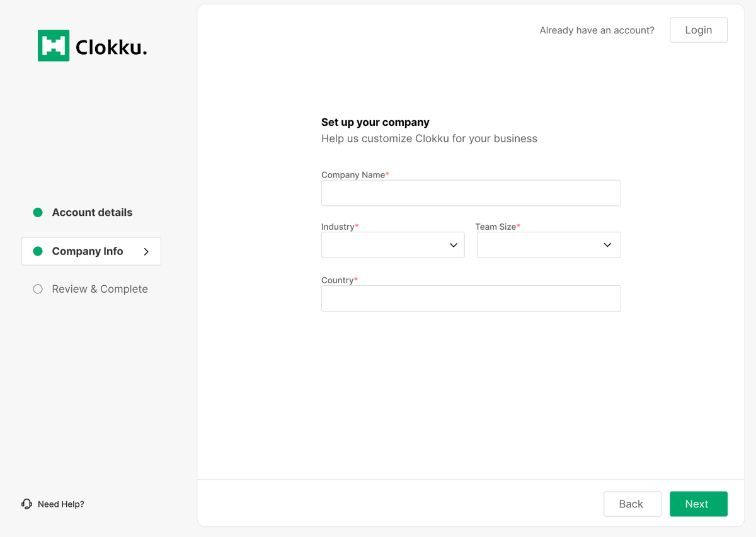Jump to Review & Complete step

tap(100, 289)
